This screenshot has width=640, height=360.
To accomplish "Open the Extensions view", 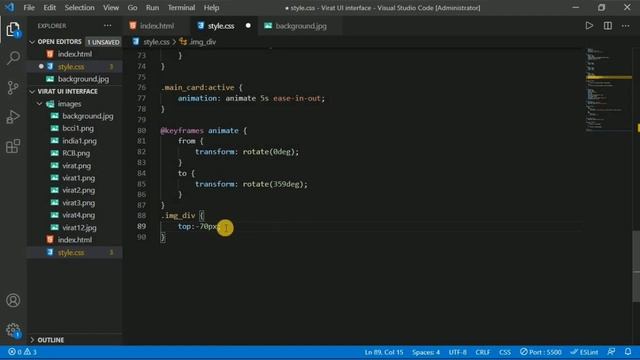I will click(x=13, y=146).
